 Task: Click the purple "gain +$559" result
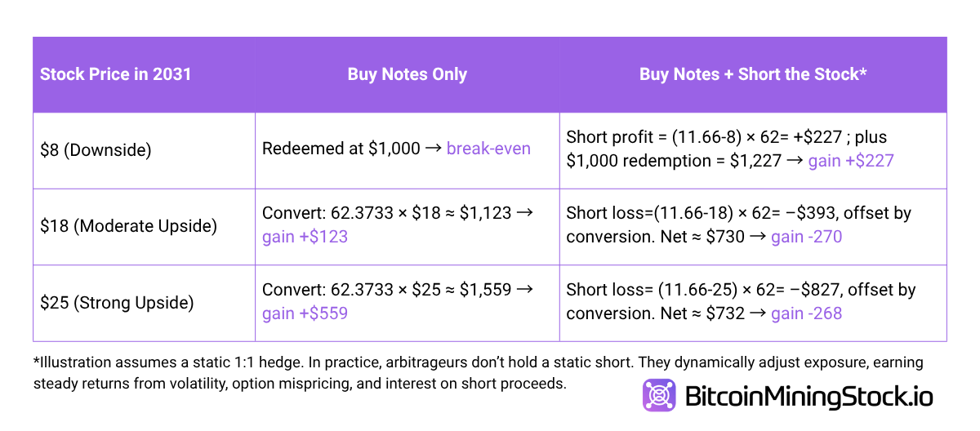305,313
